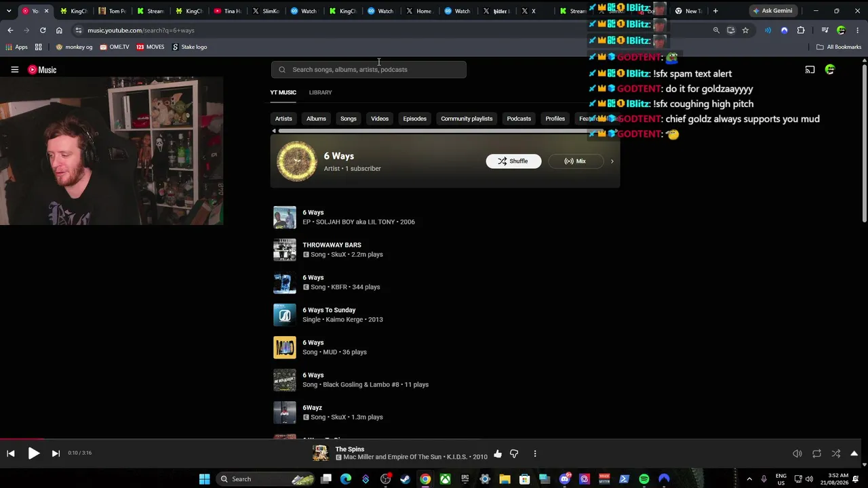
Task: Go back in Chrome
Action: coord(10,30)
